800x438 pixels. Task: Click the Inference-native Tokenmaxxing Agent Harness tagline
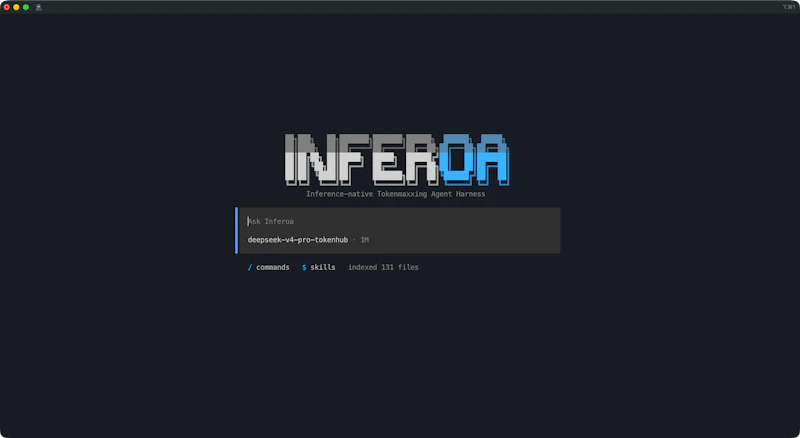pos(395,194)
